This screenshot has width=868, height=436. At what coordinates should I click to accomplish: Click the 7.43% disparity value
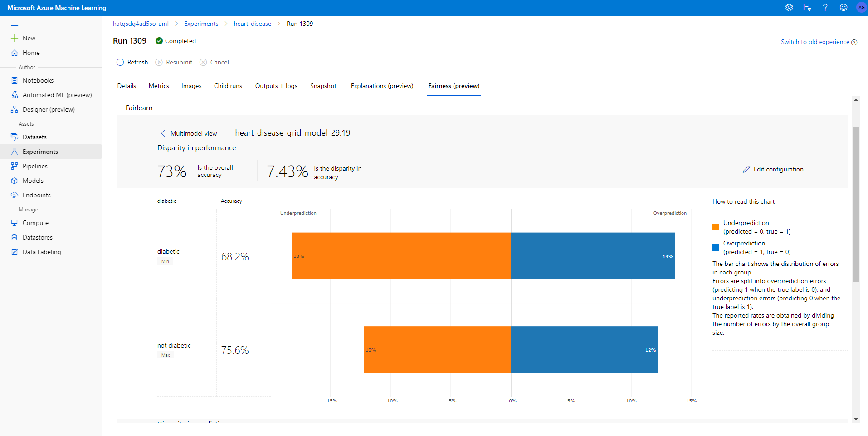[288, 171]
